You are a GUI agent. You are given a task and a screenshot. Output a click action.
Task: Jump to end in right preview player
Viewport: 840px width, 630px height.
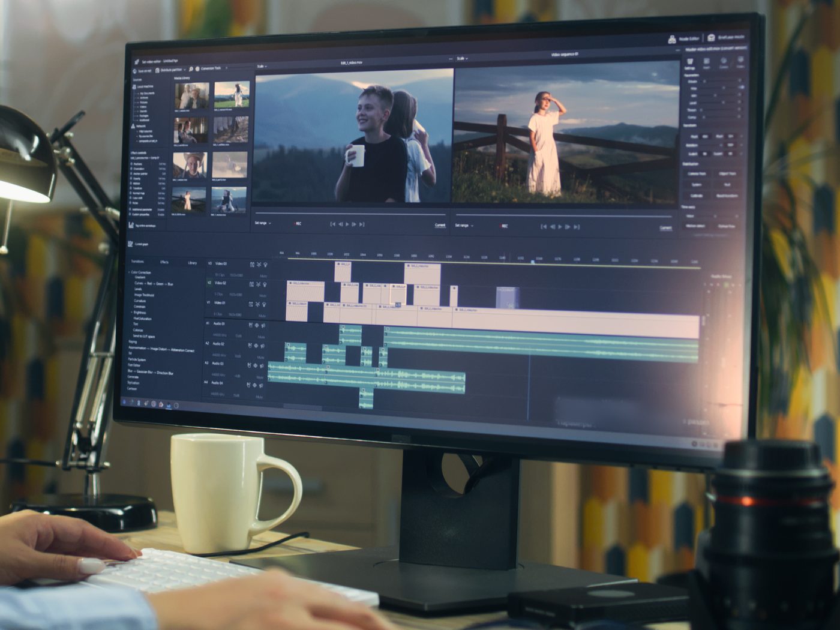pyautogui.click(x=577, y=227)
